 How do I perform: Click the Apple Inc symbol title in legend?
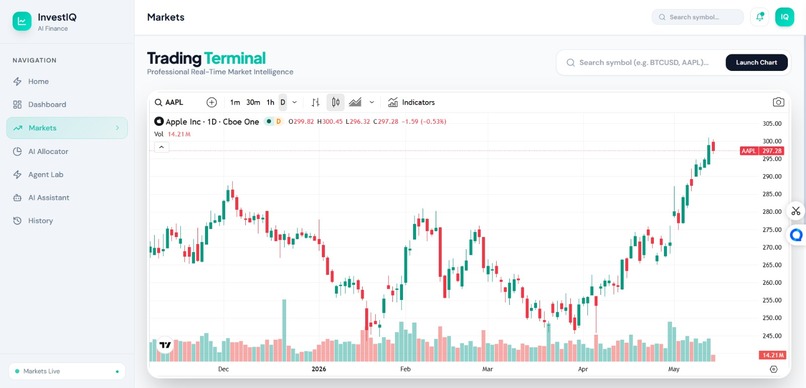212,122
